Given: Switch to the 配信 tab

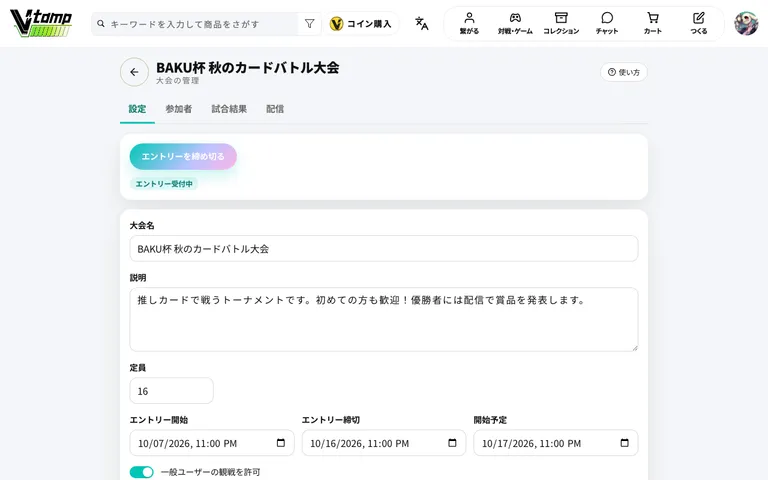Looking at the screenshot, I should coord(275,109).
